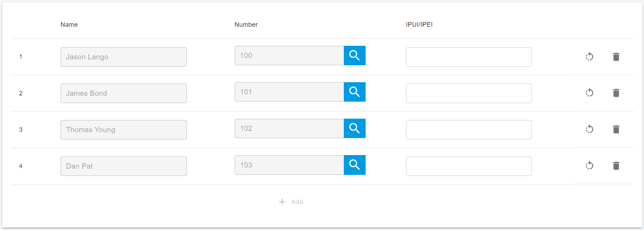Focus IPUI/IPEI input in row 2
The image size is (644, 230).
tap(469, 93)
